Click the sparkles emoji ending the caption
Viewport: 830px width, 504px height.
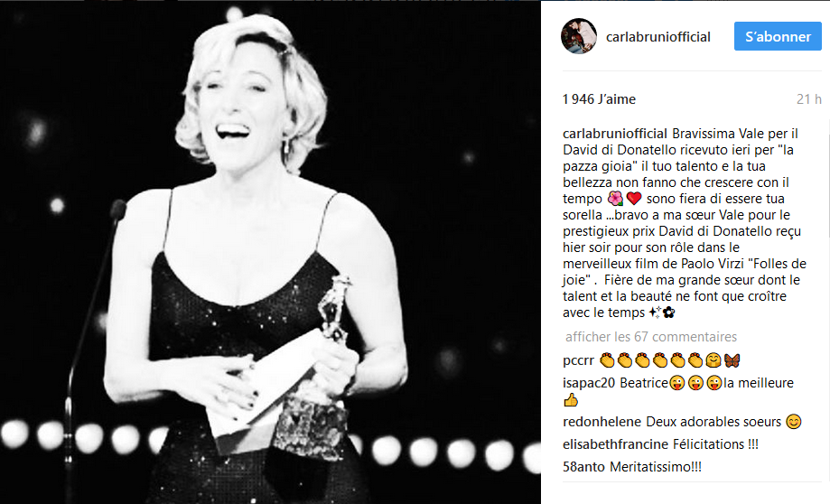[x=655, y=313]
